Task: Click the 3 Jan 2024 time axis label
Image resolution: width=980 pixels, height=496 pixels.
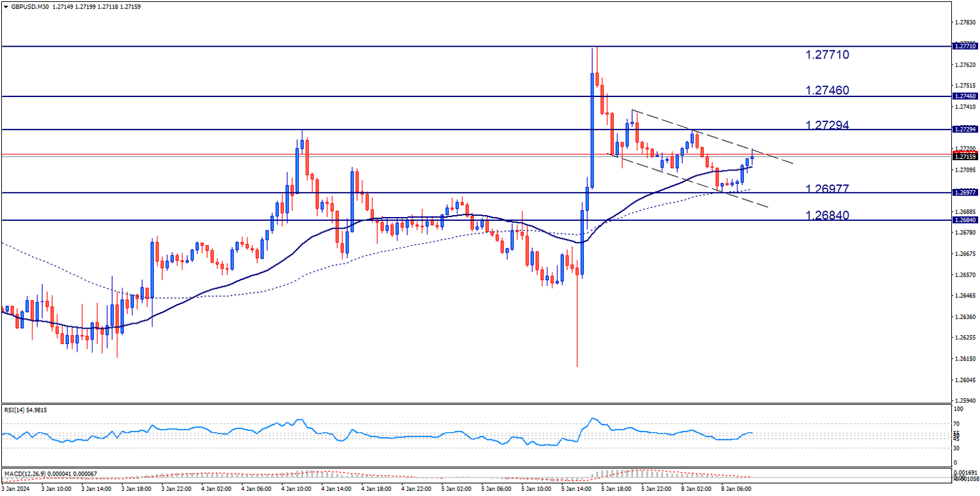Action: coord(14,487)
